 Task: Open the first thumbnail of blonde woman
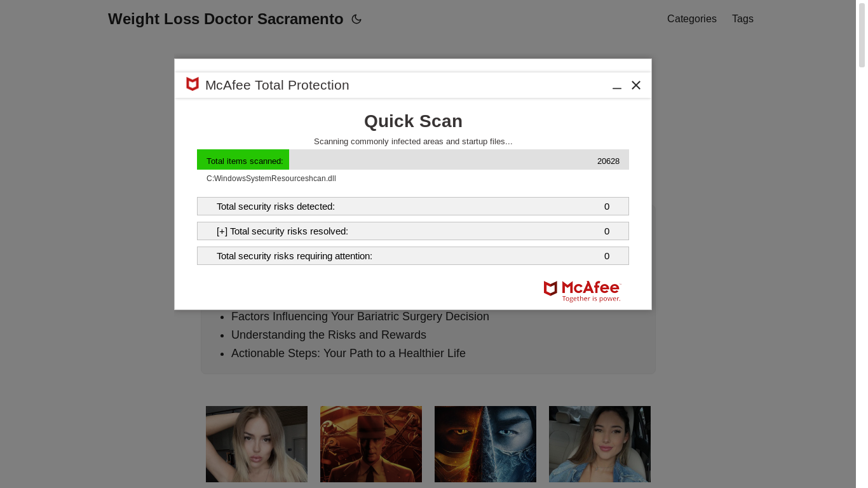coord(257,444)
